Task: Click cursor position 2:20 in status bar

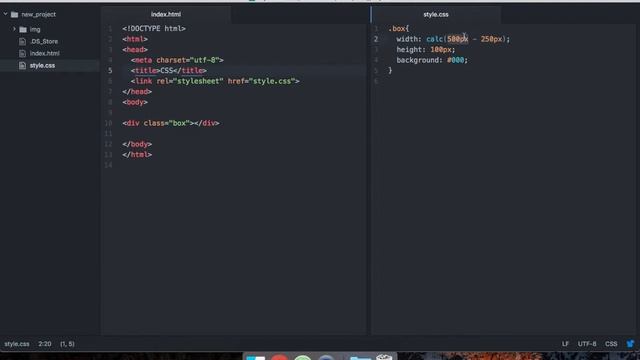Action: 45,344
